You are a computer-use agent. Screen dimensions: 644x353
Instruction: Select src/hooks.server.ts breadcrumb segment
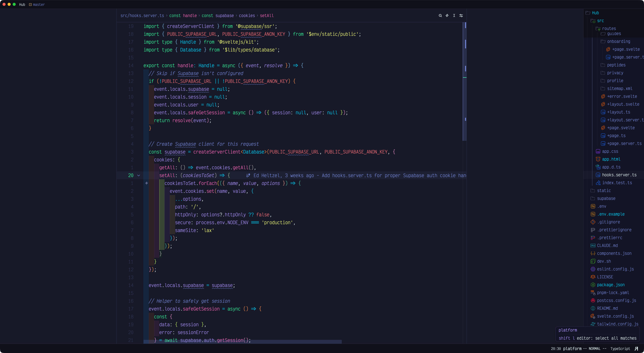142,16
